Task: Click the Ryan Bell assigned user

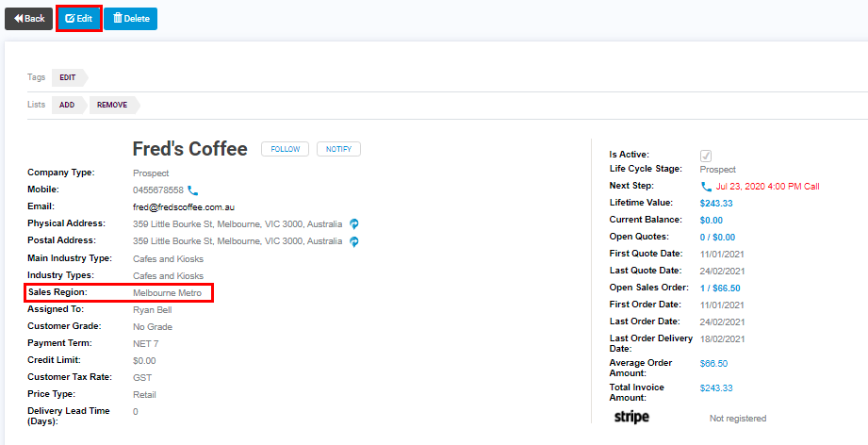Action: [153, 310]
